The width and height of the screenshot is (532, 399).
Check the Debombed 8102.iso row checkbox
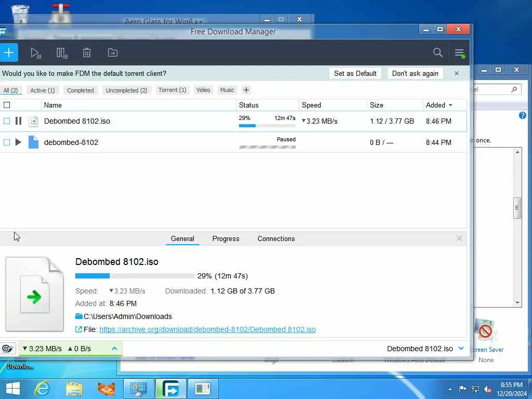[7, 121]
